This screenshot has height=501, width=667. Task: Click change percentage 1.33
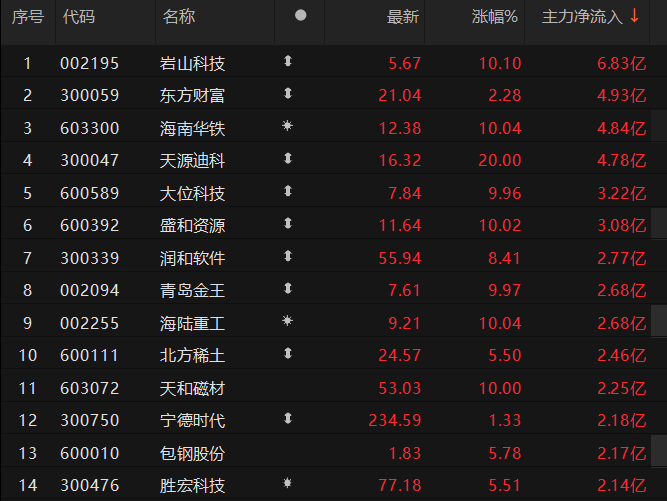point(505,420)
